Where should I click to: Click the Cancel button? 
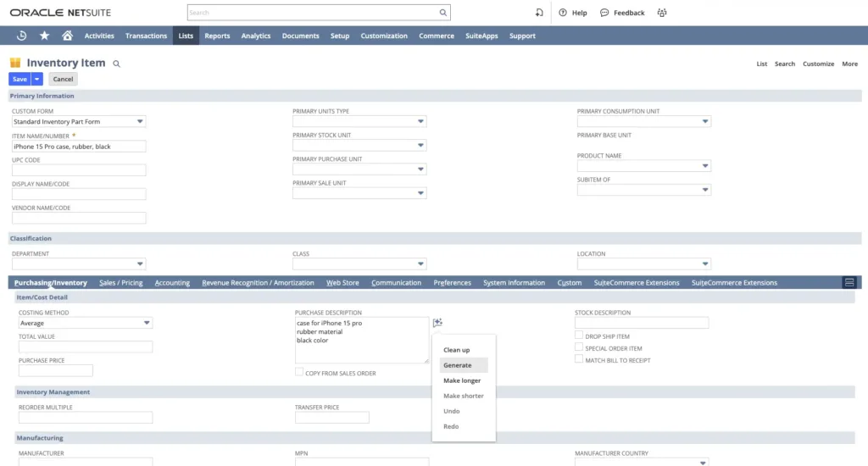point(63,79)
